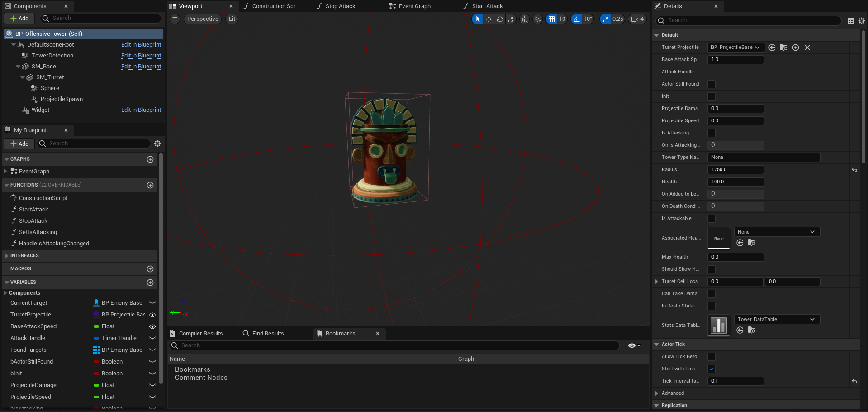The width and height of the screenshot is (868, 412).
Task: Toggle world/local coordinate space icon
Action: 524,19
